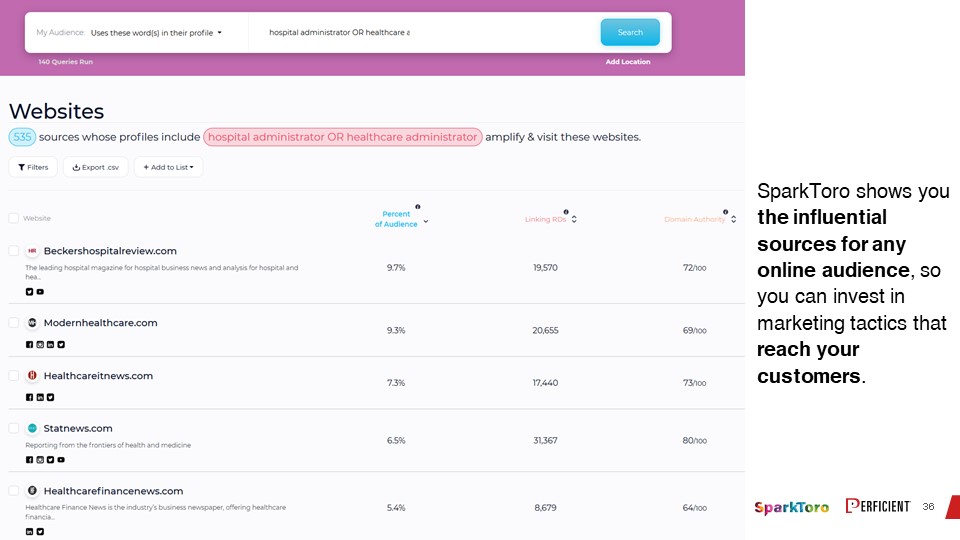Show info tooltip for Domain Authority
Screen dimensions: 960x540
point(726,212)
